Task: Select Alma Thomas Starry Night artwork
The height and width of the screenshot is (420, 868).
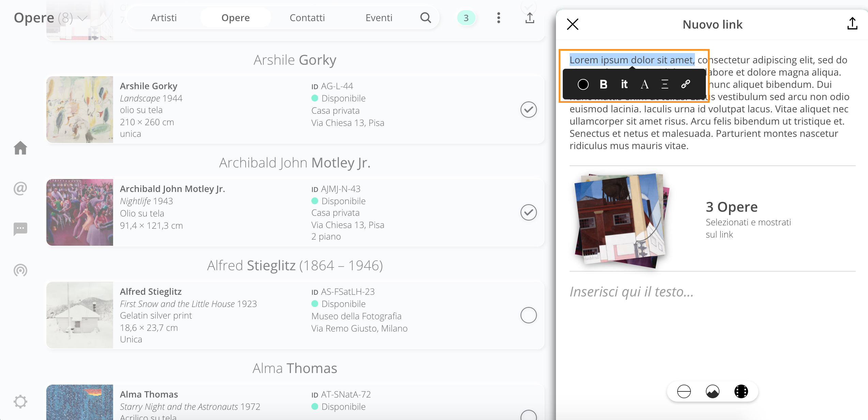Action: 528,415
